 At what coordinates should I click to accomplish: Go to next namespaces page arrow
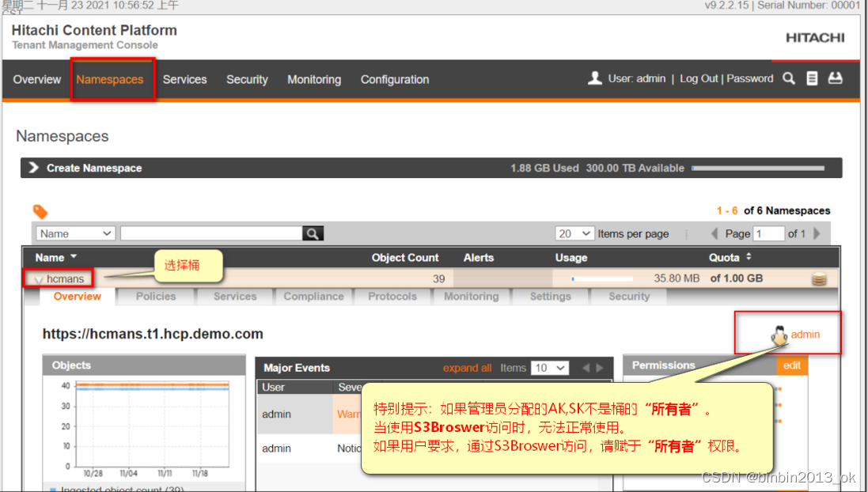click(817, 233)
